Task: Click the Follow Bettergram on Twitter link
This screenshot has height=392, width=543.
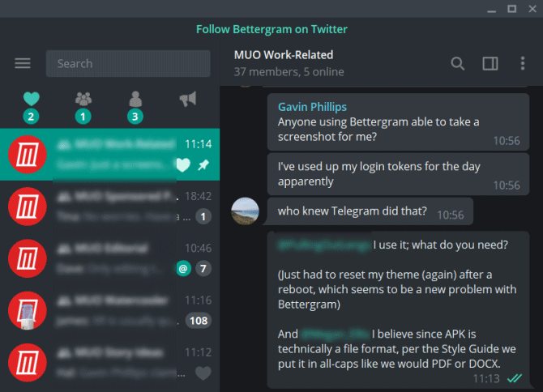Action: (x=271, y=29)
